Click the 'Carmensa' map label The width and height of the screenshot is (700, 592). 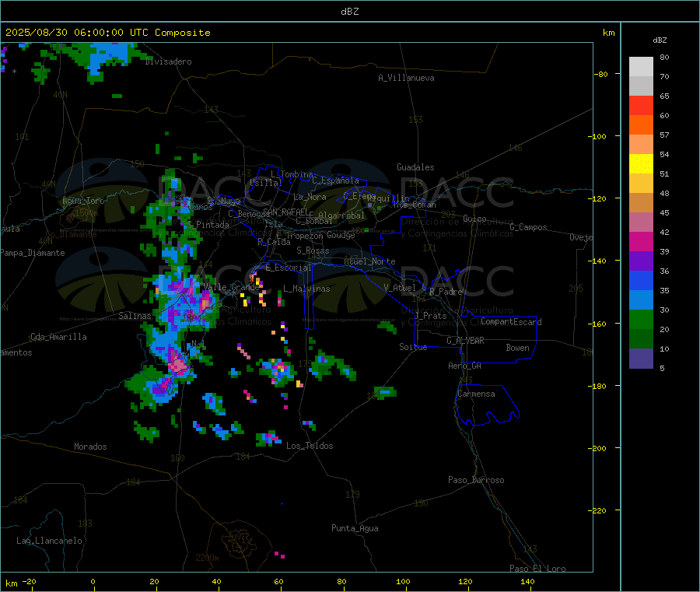coord(476,394)
